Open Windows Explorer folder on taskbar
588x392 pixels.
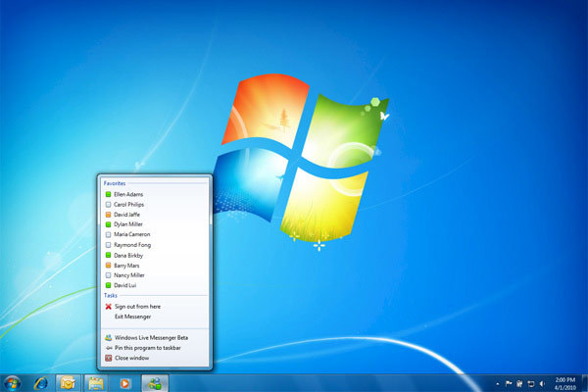point(97,381)
